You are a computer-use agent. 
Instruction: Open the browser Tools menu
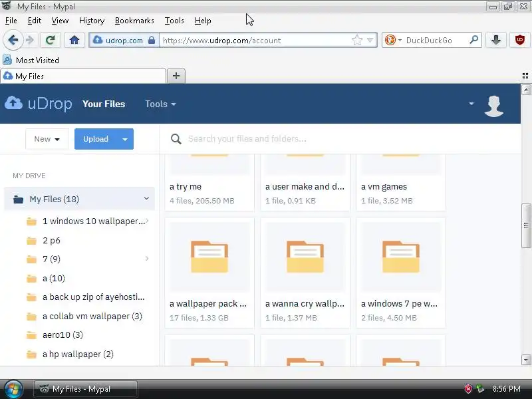pos(174,21)
